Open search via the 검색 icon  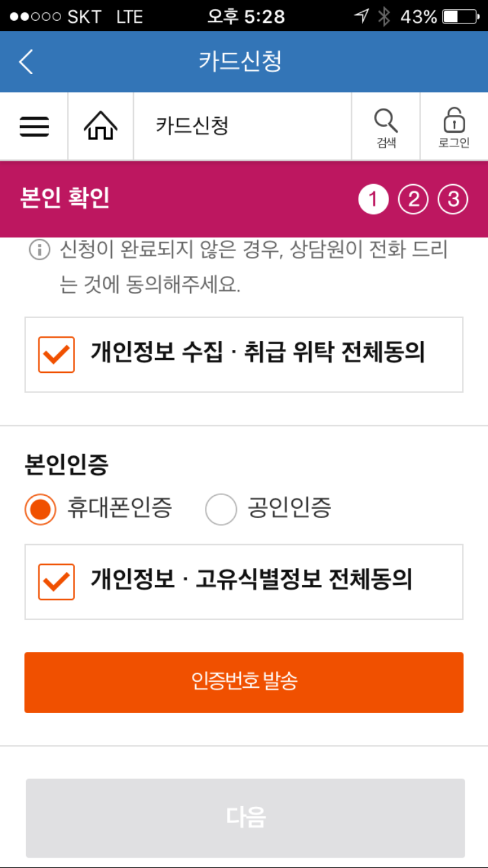click(386, 124)
